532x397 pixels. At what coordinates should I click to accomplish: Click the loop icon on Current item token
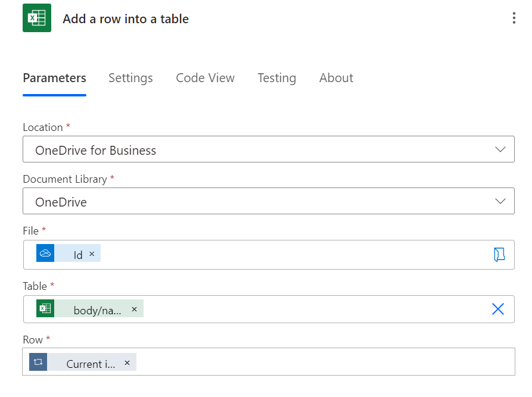38,362
